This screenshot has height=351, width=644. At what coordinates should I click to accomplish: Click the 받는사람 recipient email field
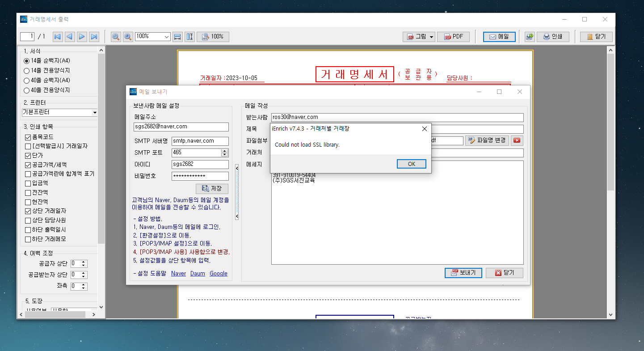(x=397, y=117)
